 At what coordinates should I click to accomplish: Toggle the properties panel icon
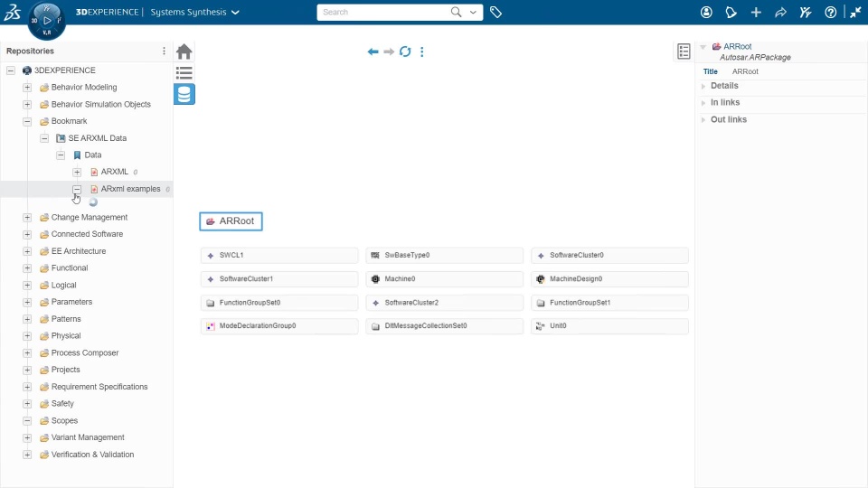[x=684, y=52]
